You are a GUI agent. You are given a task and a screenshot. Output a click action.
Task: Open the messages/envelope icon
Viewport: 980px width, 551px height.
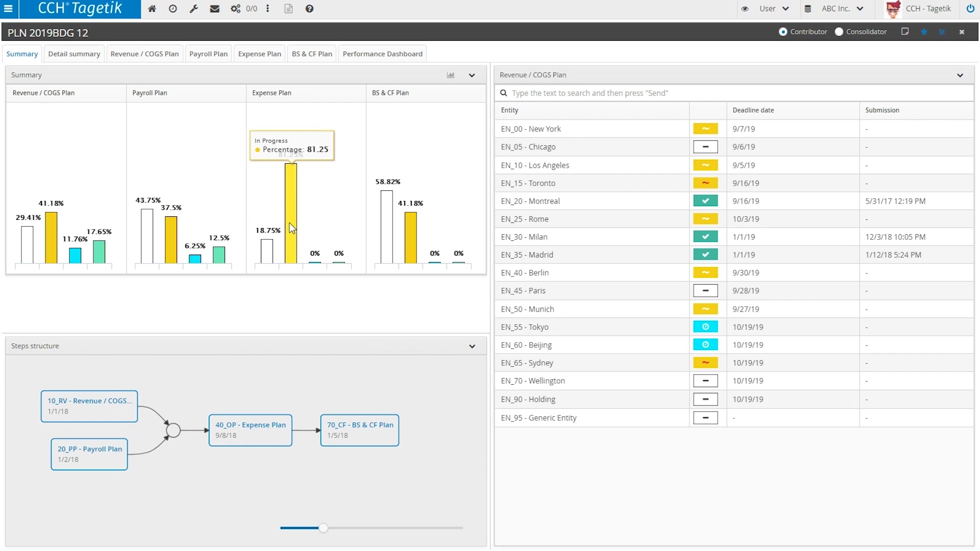pyautogui.click(x=215, y=8)
